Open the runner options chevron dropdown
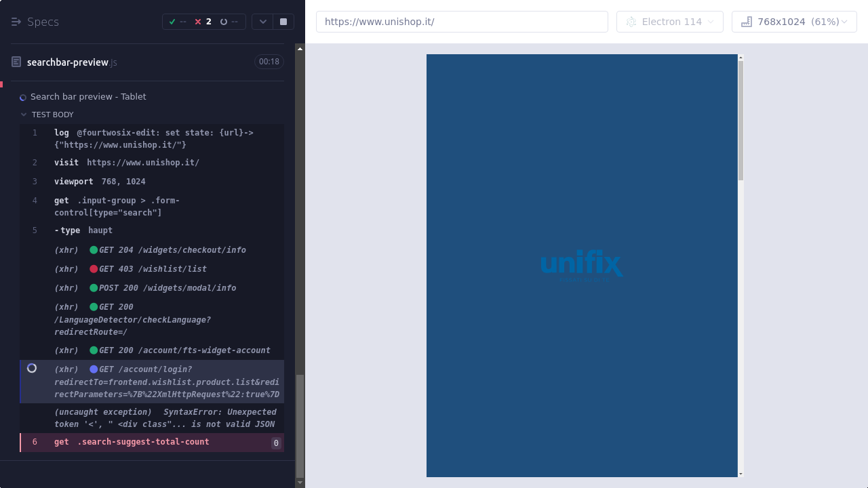868x488 pixels. click(x=262, y=22)
